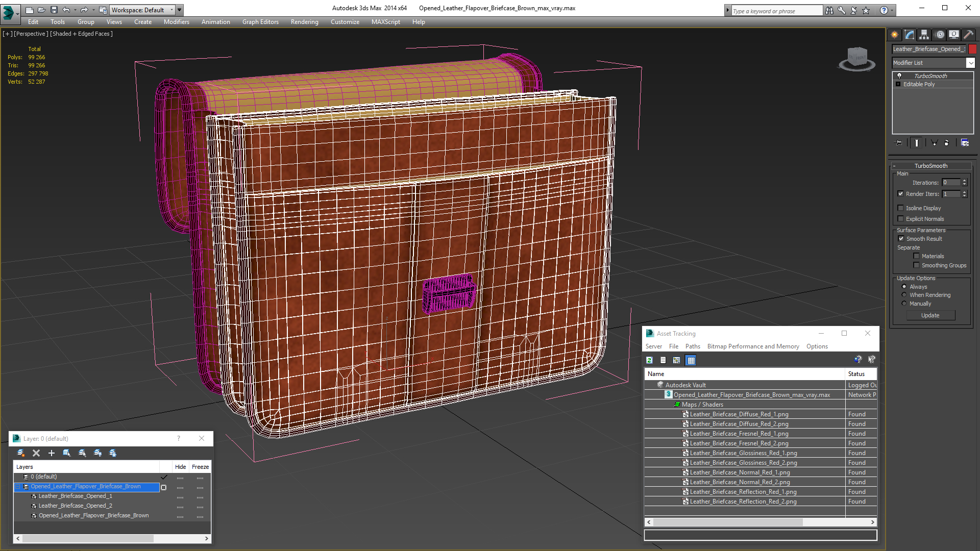Enable Explicit Normals checkbox in TurboSmooth
The width and height of the screenshot is (980, 551).
pyautogui.click(x=900, y=219)
